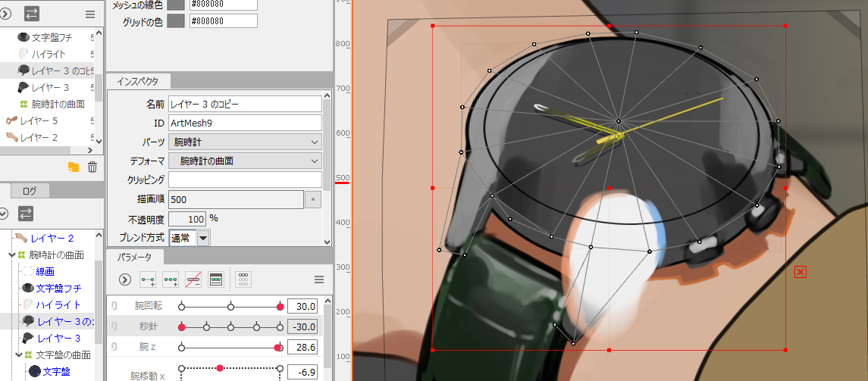Image resolution: width=868 pixels, height=381 pixels.
Task: Click the グリッドの色 color swatch
Action: tap(176, 21)
